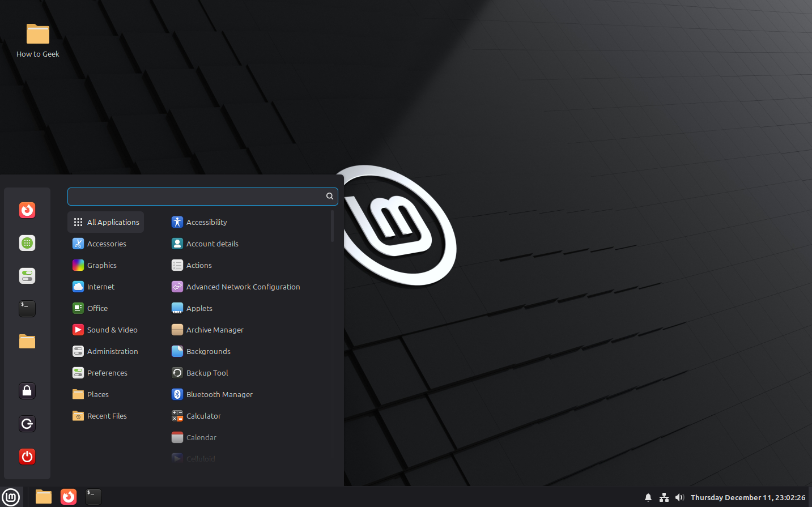View the Recent Files category
This screenshot has height=507, width=812.
click(107, 416)
